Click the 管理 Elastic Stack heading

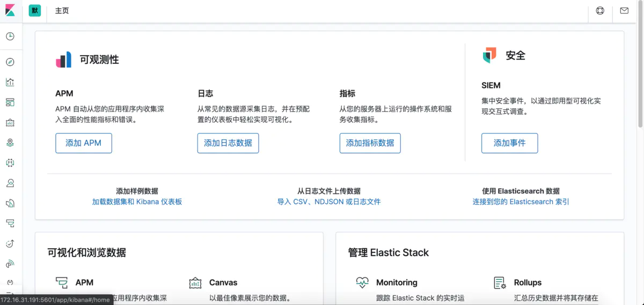[x=389, y=252]
